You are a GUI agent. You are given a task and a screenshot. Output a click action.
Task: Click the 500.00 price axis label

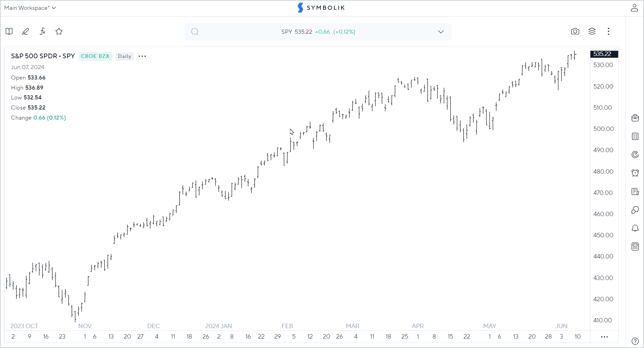pos(604,129)
